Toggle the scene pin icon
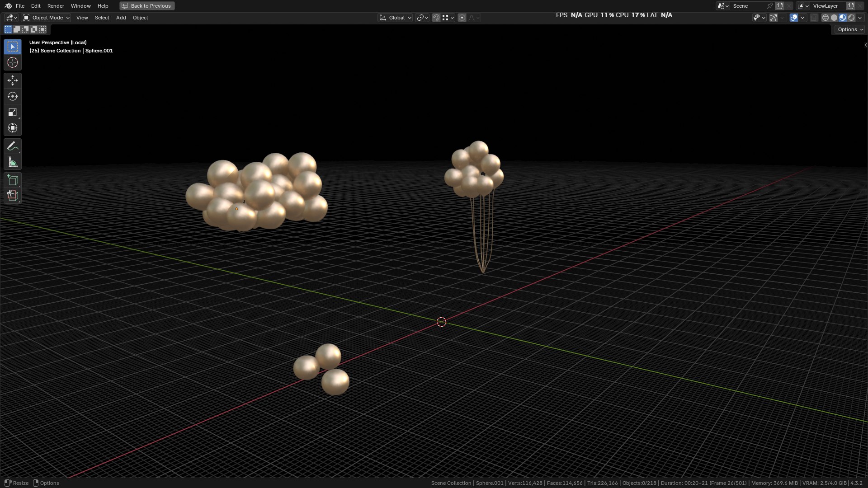Screen dimensions: 868x488 point(770,6)
